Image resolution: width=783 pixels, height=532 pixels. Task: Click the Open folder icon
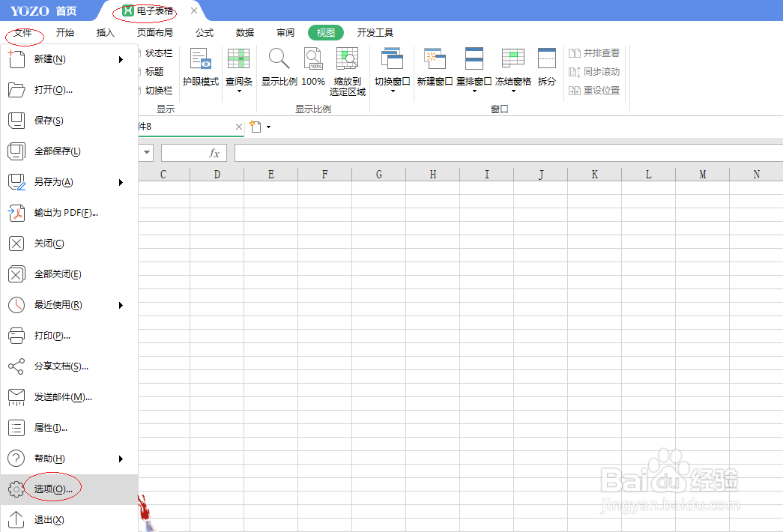(16, 90)
